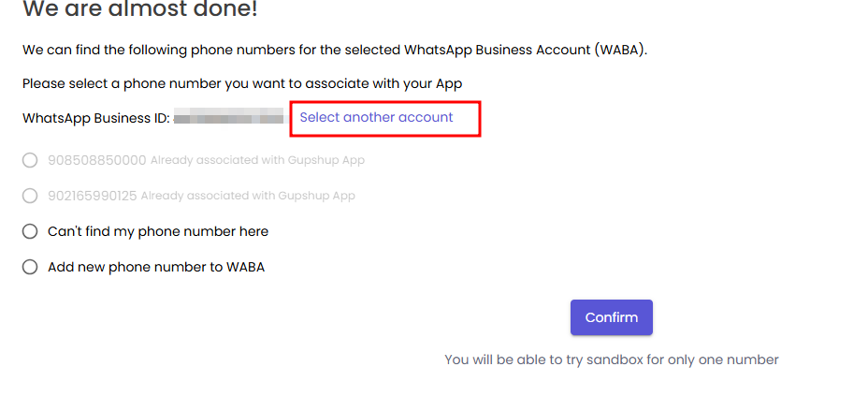Click the "Select another account" link

376,118
